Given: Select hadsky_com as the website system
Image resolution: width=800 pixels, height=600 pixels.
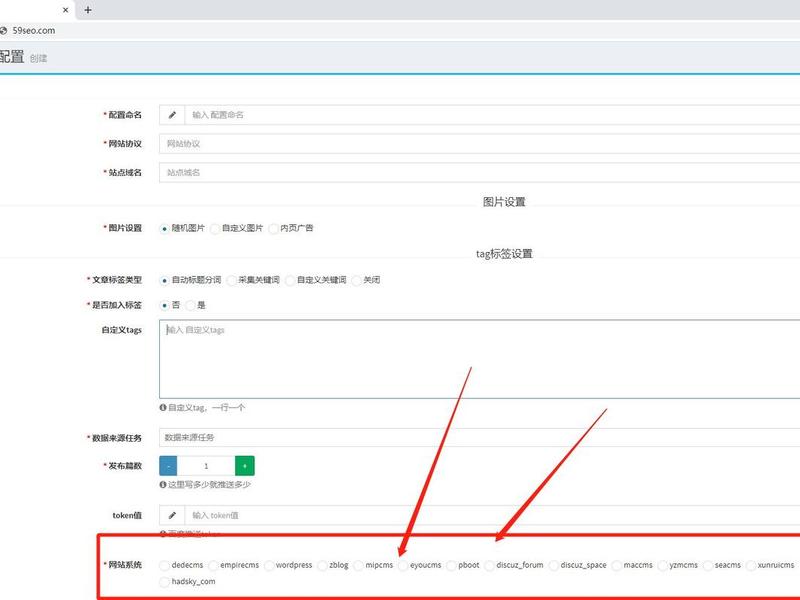Looking at the screenshot, I should pos(164,582).
